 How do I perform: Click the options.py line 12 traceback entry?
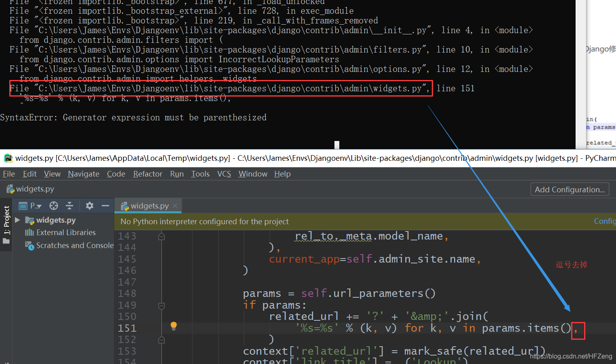click(x=271, y=69)
